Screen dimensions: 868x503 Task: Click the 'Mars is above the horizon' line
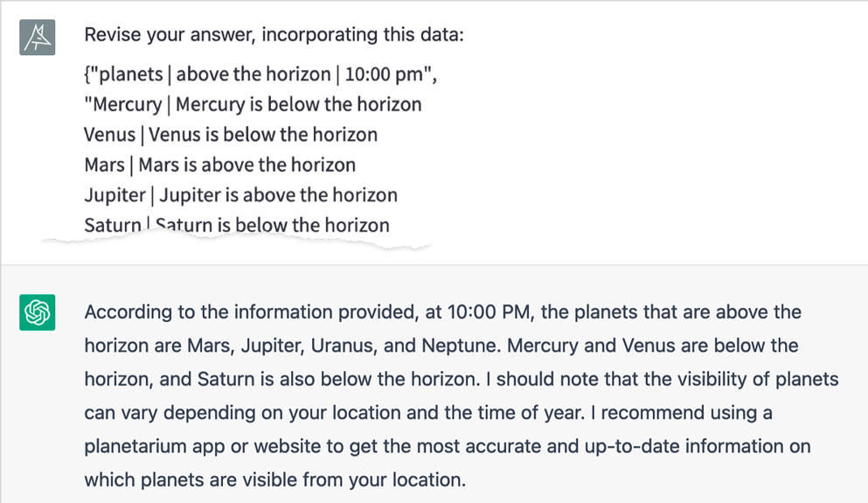(x=219, y=165)
